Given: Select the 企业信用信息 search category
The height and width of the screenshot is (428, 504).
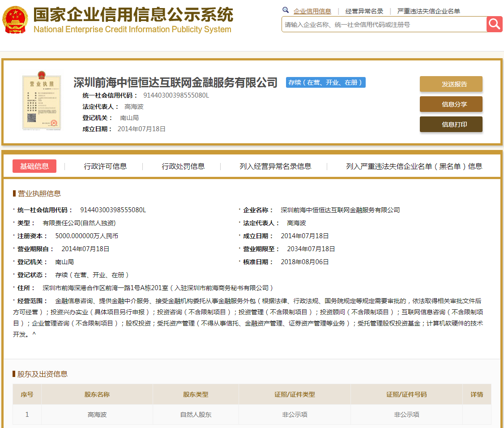Looking at the screenshot, I should pos(312,11).
